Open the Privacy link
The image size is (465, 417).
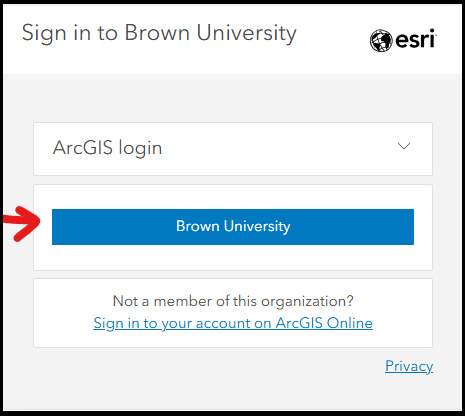coord(409,366)
